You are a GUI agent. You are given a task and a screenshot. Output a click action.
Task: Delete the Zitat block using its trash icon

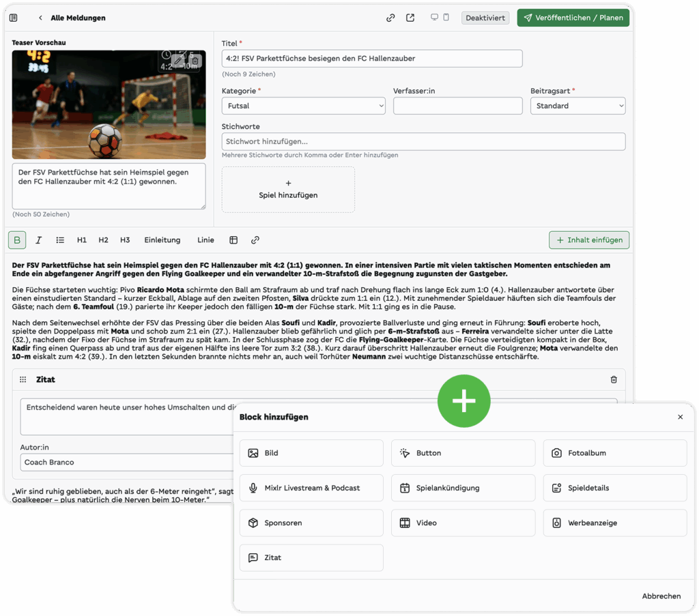tap(613, 379)
